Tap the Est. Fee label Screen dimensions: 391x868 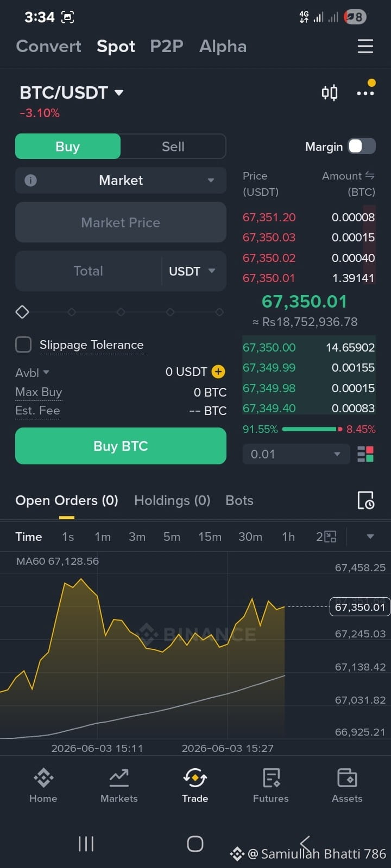tap(37, 411)
